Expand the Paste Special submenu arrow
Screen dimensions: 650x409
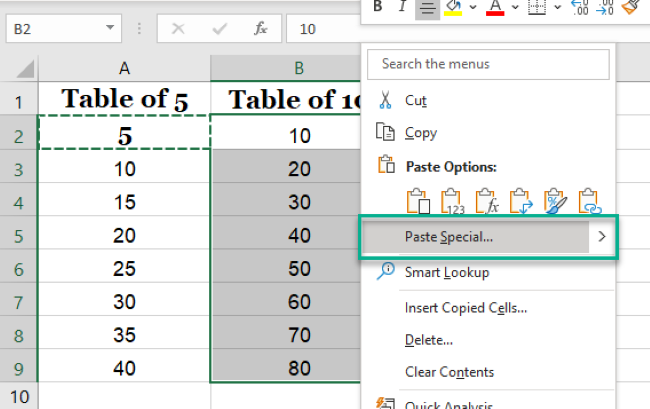[x=601, y=237]
